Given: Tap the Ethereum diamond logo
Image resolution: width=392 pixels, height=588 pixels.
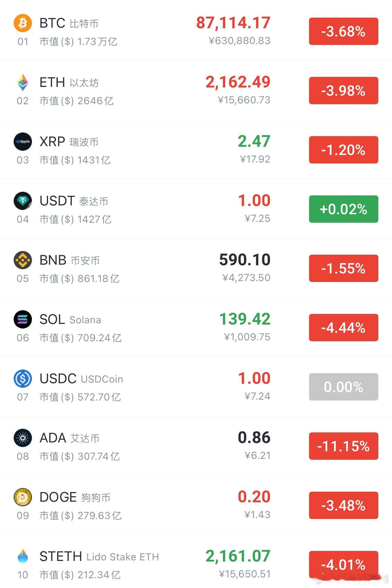Looking at the screenshot, I should pos(23,82).
